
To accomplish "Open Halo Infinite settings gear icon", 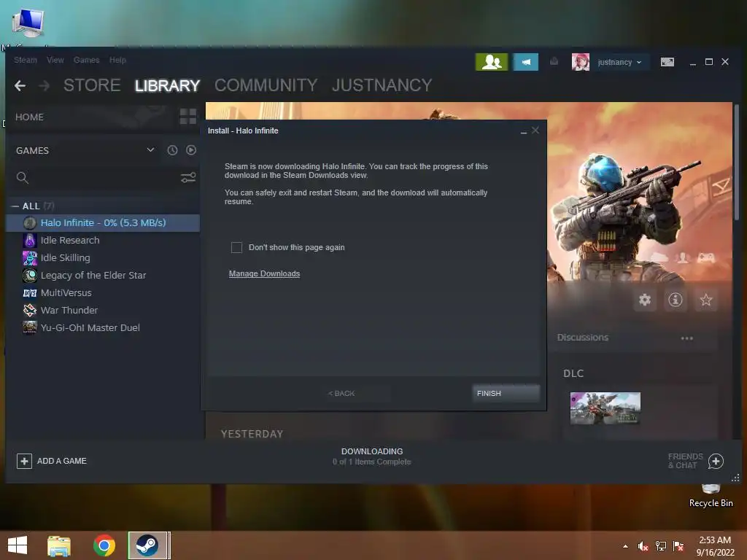I will 645,300.
